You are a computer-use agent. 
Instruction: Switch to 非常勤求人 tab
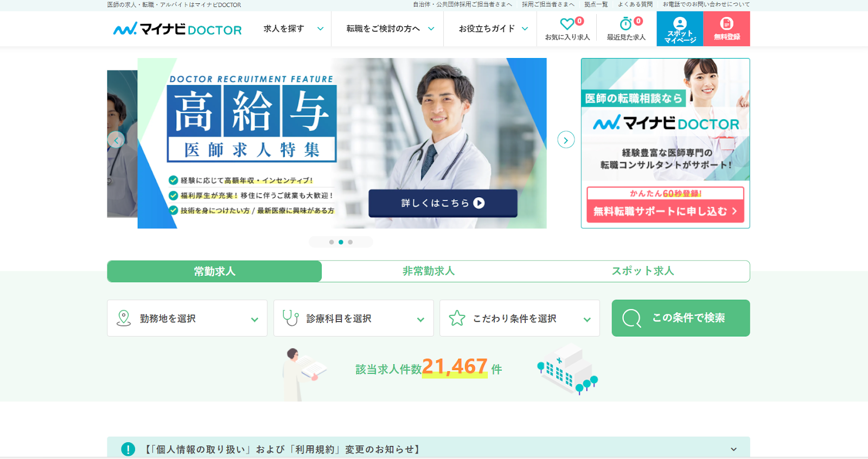tap(428, 271)
